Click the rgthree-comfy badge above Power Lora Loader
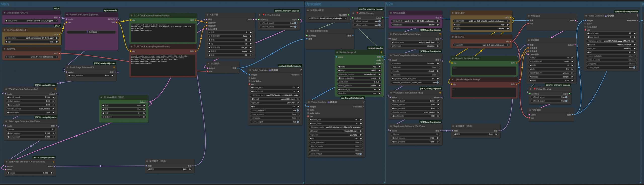 110,11
